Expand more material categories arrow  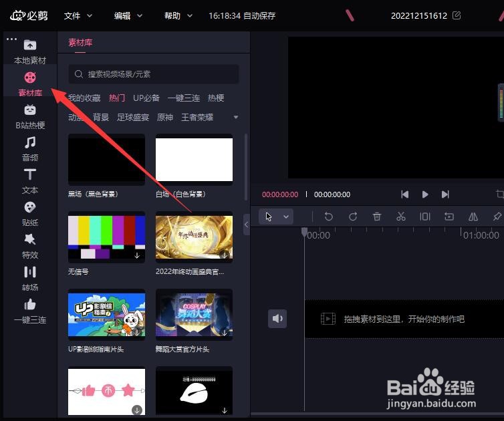tap(235, 118)
